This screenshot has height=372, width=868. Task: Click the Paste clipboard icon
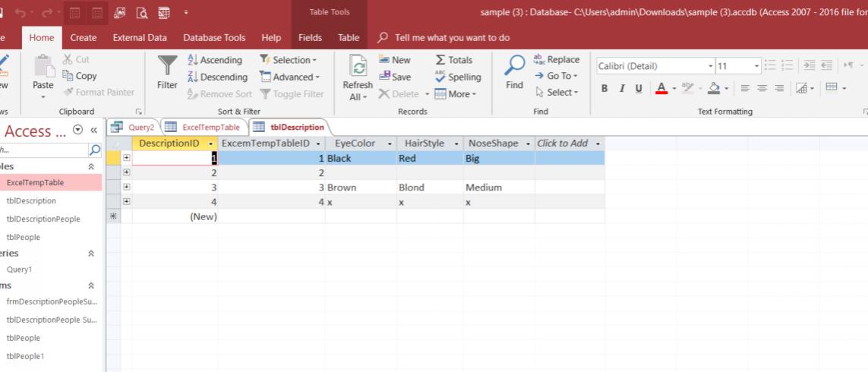click(43, 74)
